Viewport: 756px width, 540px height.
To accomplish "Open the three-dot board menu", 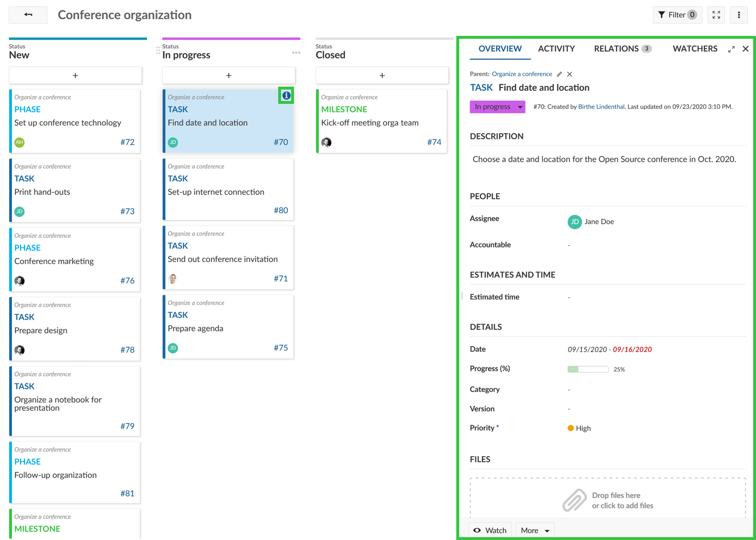I will coord(738,15).
